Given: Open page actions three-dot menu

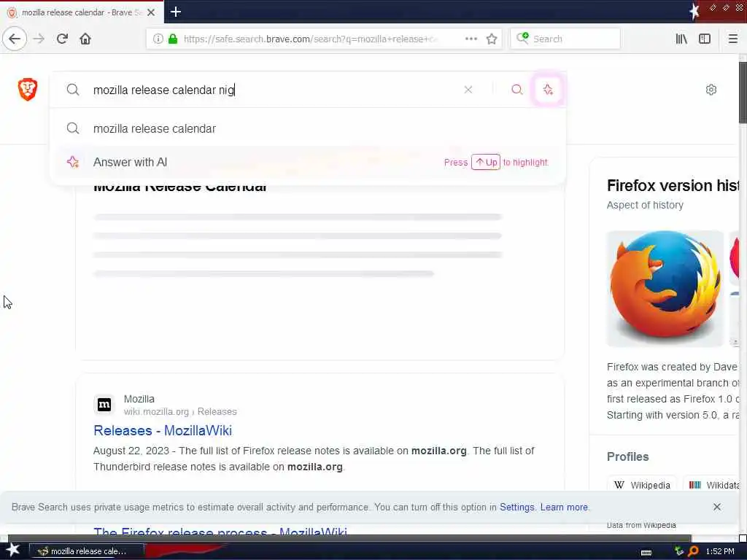Looking at the screenshot, I should point(471,39).
